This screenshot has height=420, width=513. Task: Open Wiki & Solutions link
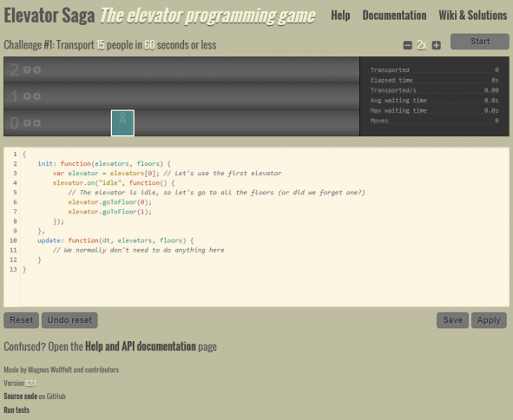tap(473, 15)
